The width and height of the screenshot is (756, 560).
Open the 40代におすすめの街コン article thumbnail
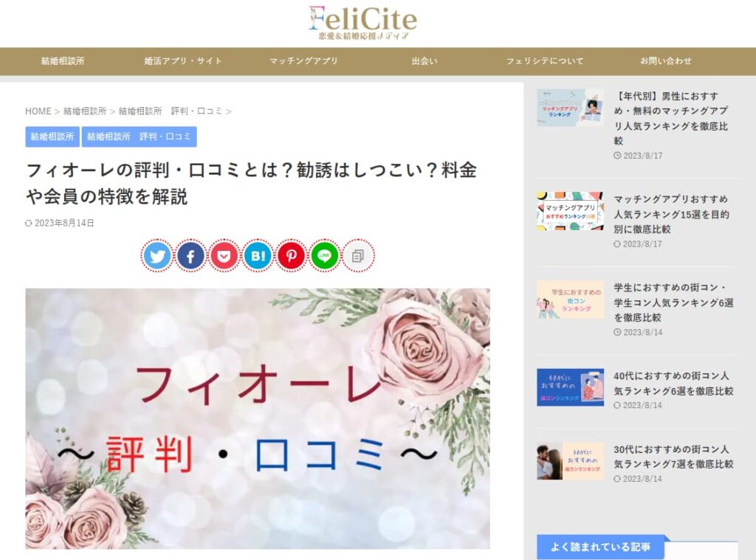coord(571,387)
